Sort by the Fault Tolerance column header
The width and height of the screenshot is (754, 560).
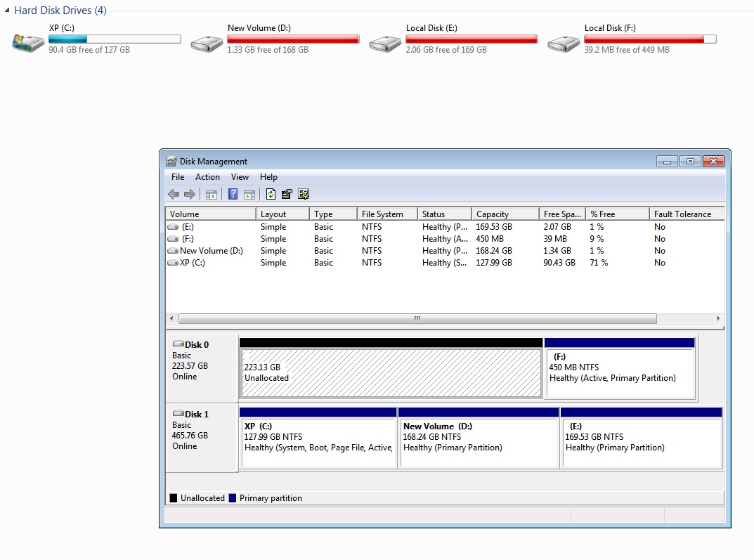click(x=687, y=214)
